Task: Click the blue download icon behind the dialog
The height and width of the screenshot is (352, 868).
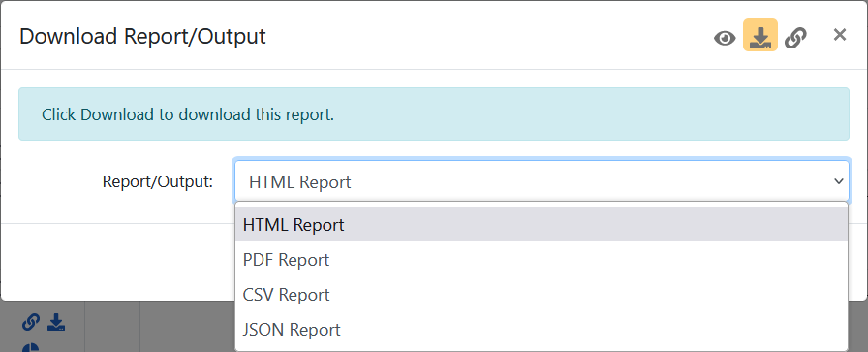Action: click(x=56, y=322)
